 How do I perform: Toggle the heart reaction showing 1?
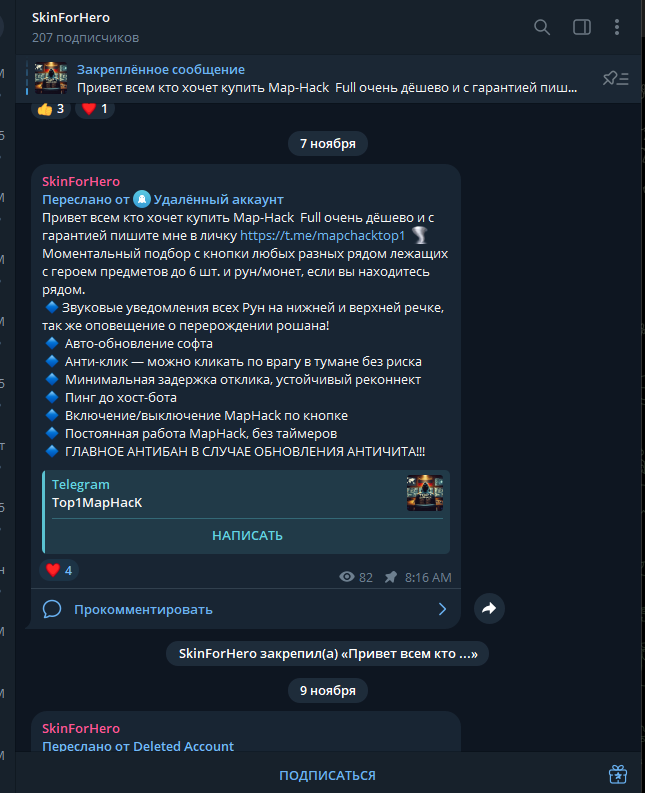(x=95, y=109)
